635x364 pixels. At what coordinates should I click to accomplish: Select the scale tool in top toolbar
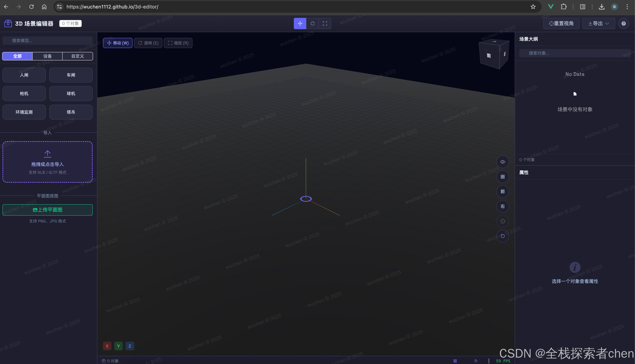click(x=325, y=23)
